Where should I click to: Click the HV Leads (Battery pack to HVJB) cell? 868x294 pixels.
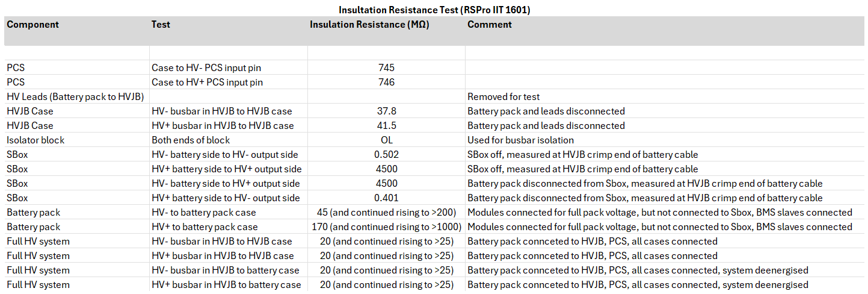click(74, 96)
